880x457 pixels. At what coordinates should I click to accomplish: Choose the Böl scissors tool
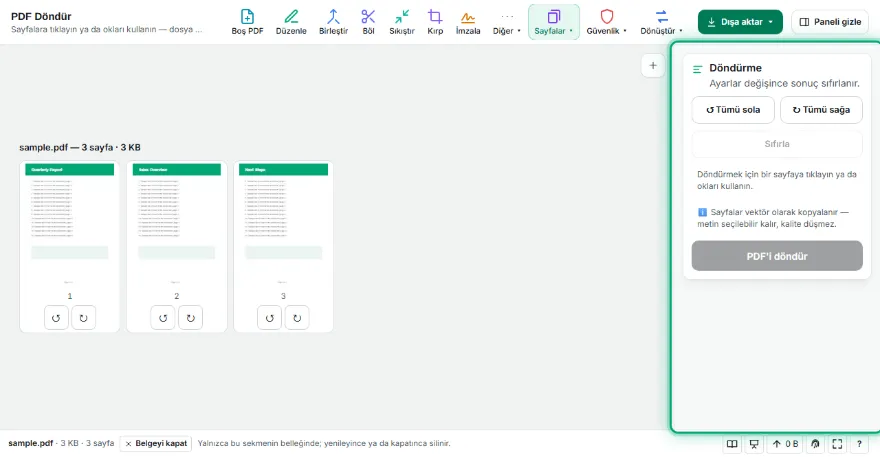(368, 22)
